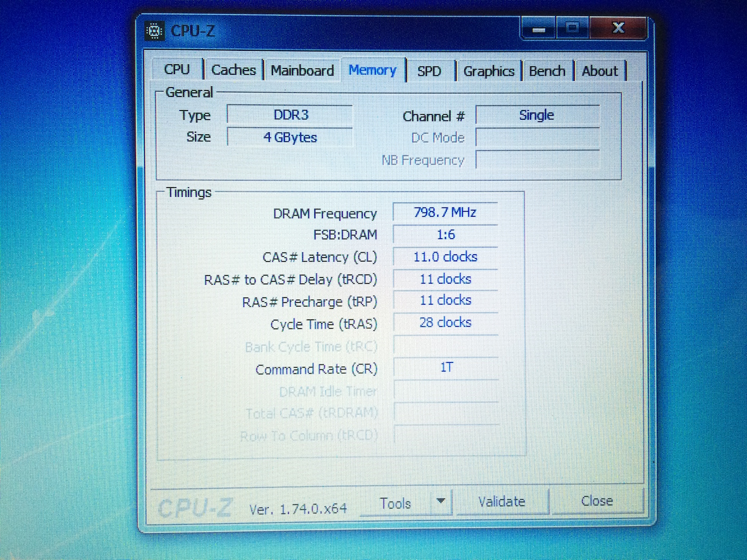Click the empty NB Frequency field
The image size is (747, 560).
point(537,160)
